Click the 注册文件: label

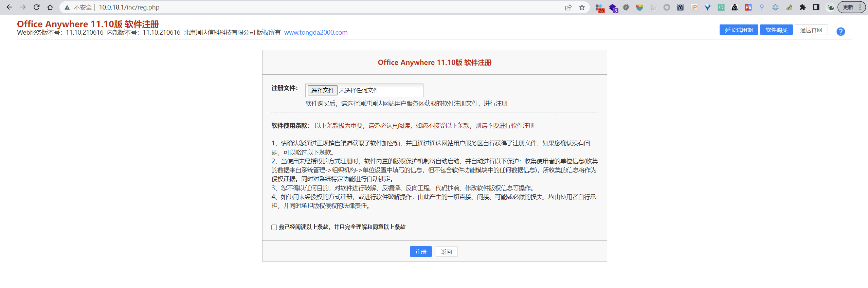(x=285, y=88)
